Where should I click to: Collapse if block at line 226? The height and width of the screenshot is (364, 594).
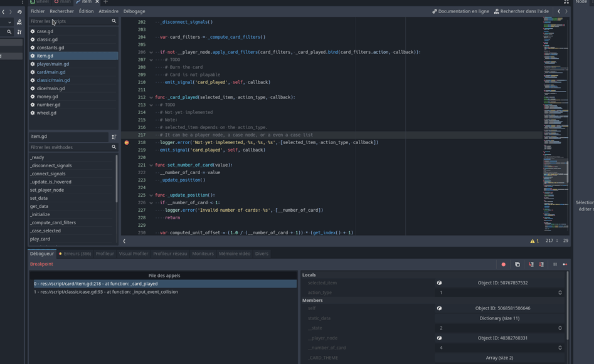click(x=151, y=203)
